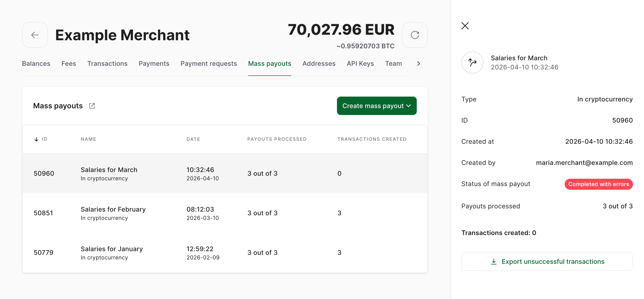Click time 12:59:22 in January row
The width and height of the screenshot is (644, 299).
tap(200, 249)
